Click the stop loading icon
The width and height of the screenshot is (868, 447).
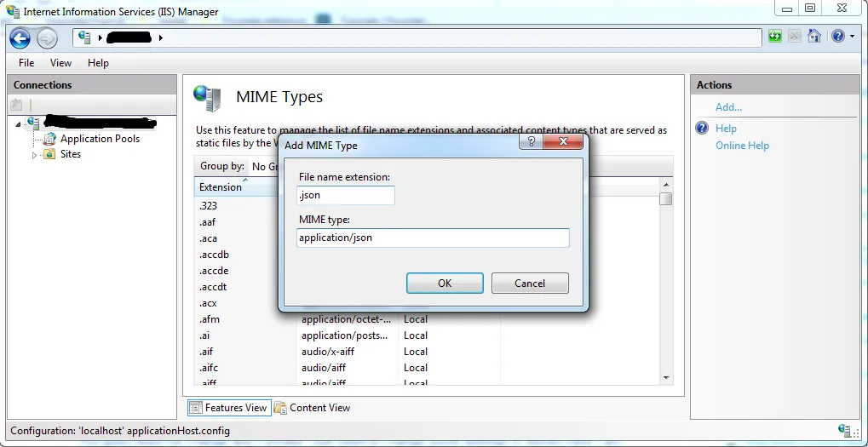point(795,37)
